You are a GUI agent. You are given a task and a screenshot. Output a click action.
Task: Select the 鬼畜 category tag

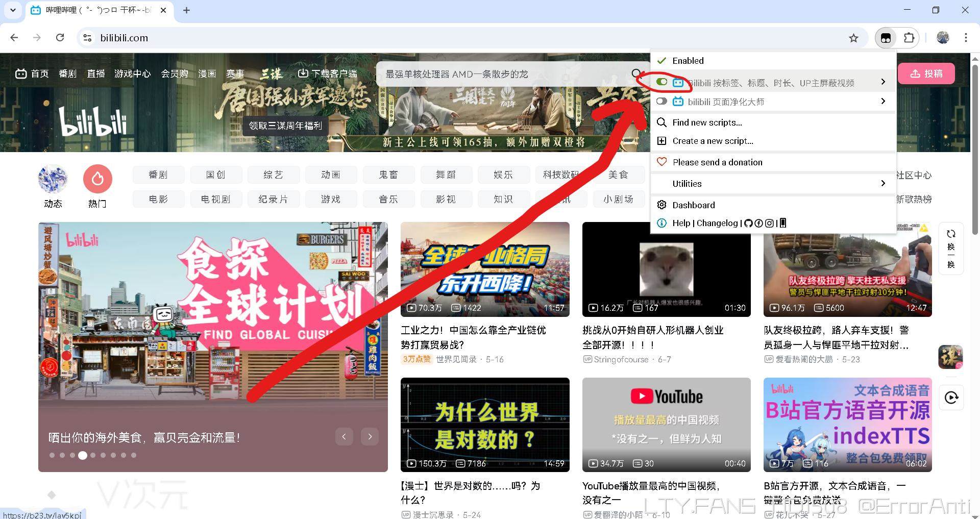pos(388,175)
